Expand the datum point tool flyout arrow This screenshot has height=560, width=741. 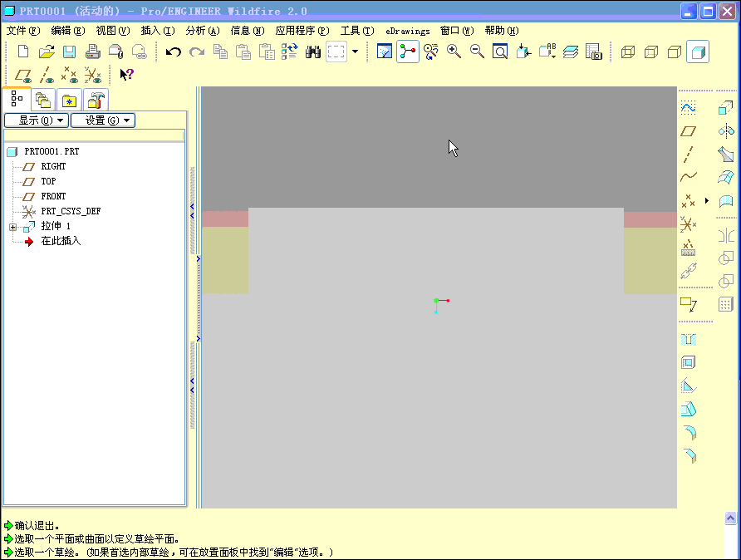[707, 200]
